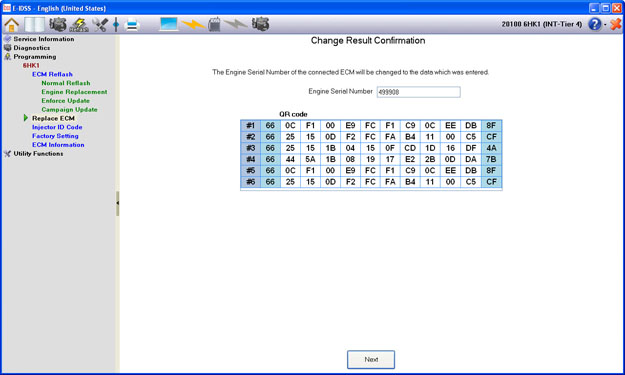Go to the Home icon in toolbar

12,25
